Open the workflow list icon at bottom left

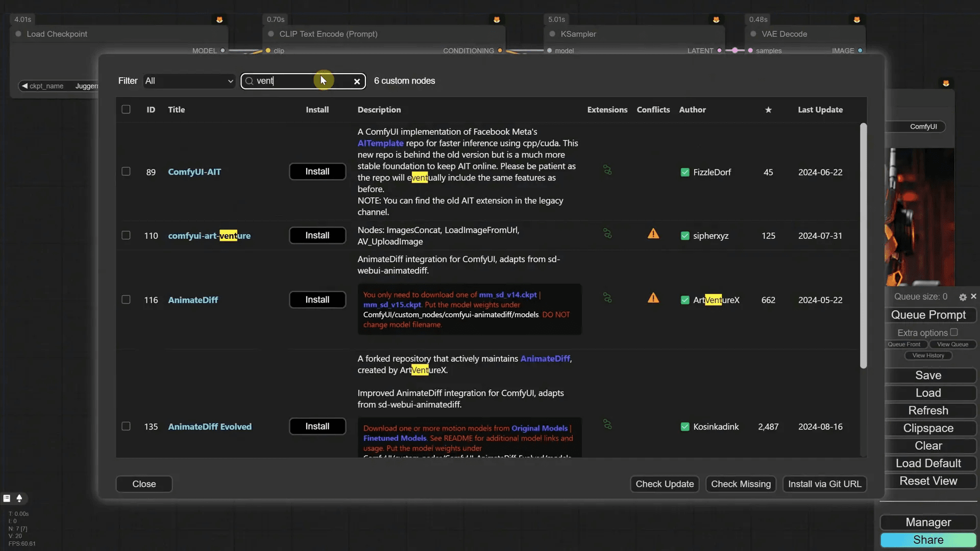point(7,498)
